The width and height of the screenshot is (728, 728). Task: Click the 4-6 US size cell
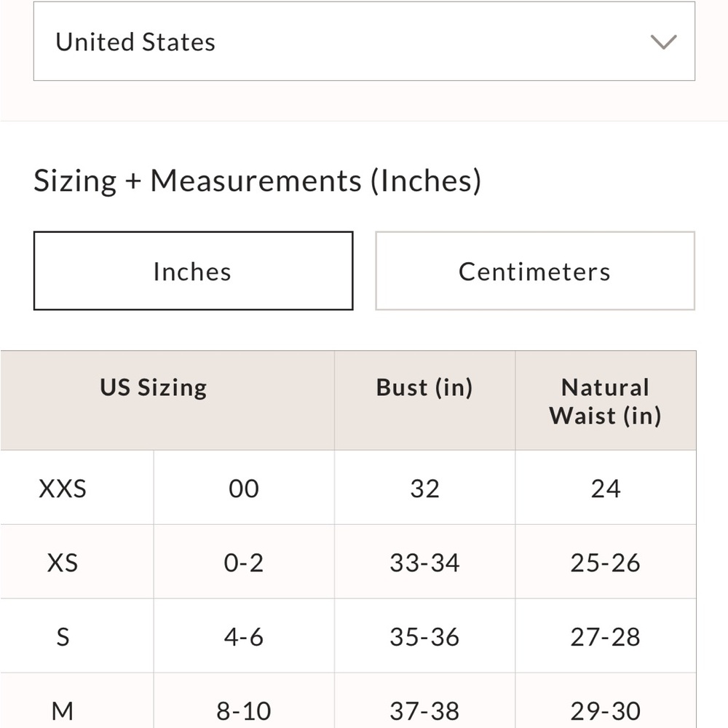tap(244, 636)
